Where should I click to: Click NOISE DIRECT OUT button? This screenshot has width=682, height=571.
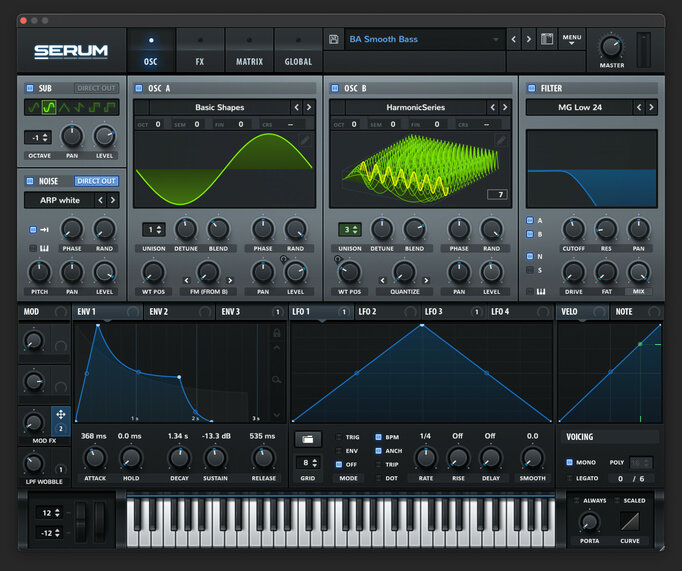pyautogui.click(x=96, y=181)
